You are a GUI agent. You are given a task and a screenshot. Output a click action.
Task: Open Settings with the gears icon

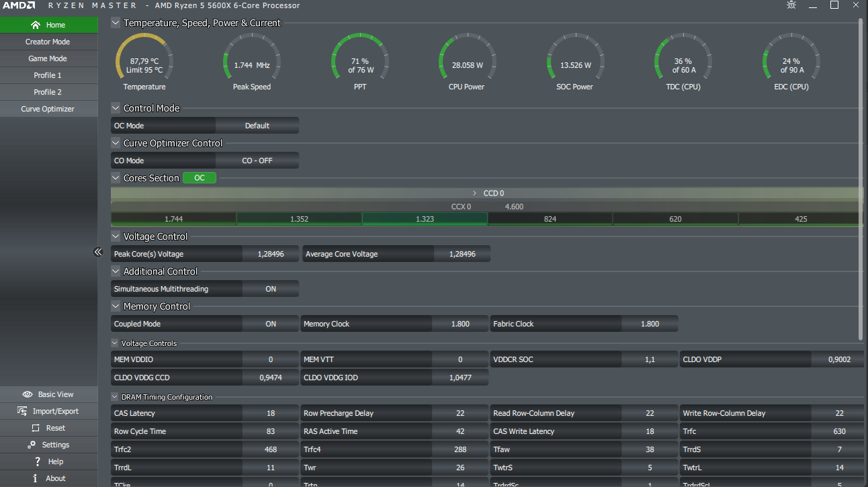click(32, 445)
